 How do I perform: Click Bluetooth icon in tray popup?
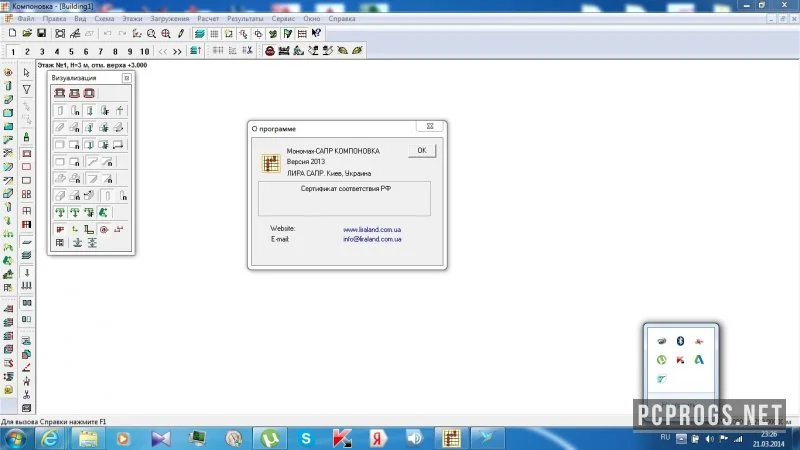[x=680, y=341]
